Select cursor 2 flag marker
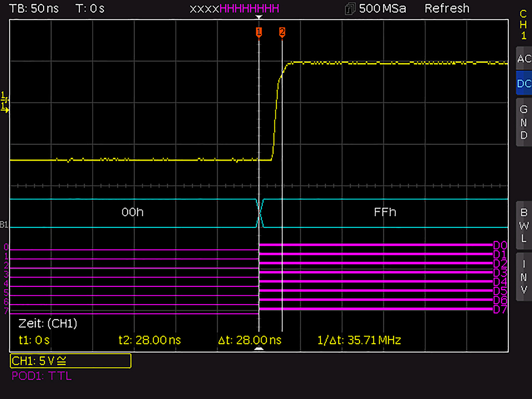This screenshot has width=532, height=399. coord(282,31)
